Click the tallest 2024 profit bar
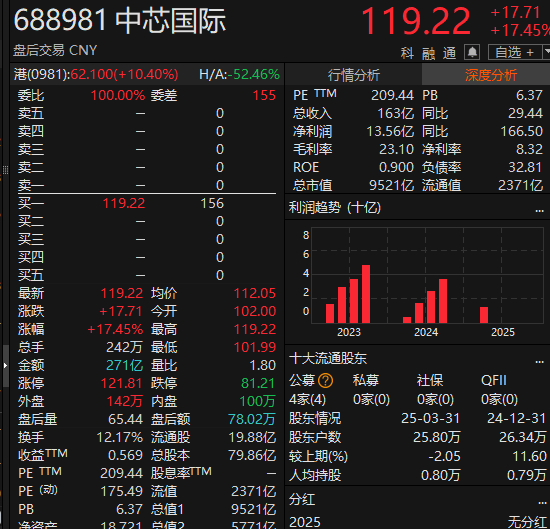550x529 pixels. click(443, 301)
